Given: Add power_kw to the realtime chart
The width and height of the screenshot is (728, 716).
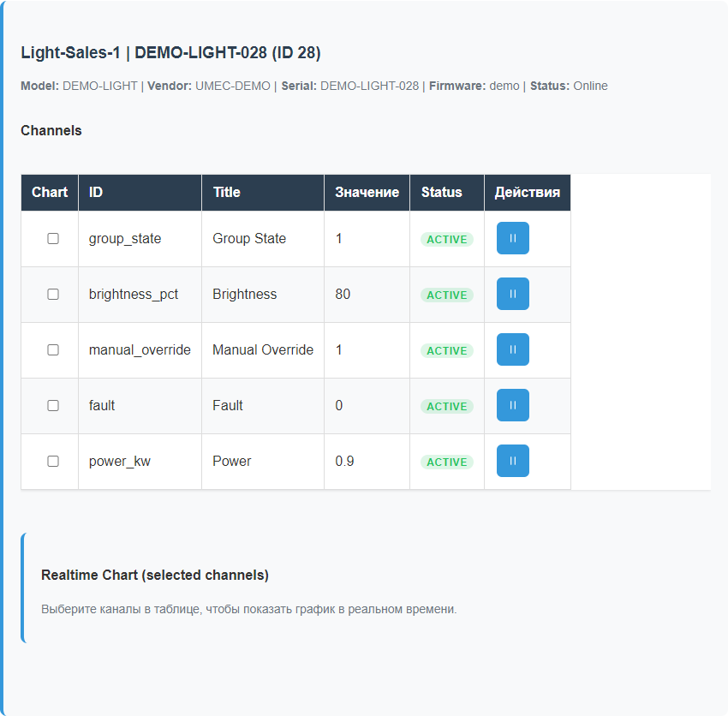Looking at the screenshot, I should [x=53, y=461].
